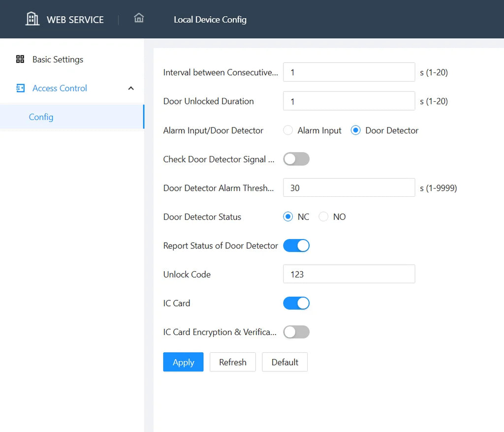Click the Access Control menu icon
The image size is (504, 432).
tap(20, 88)
